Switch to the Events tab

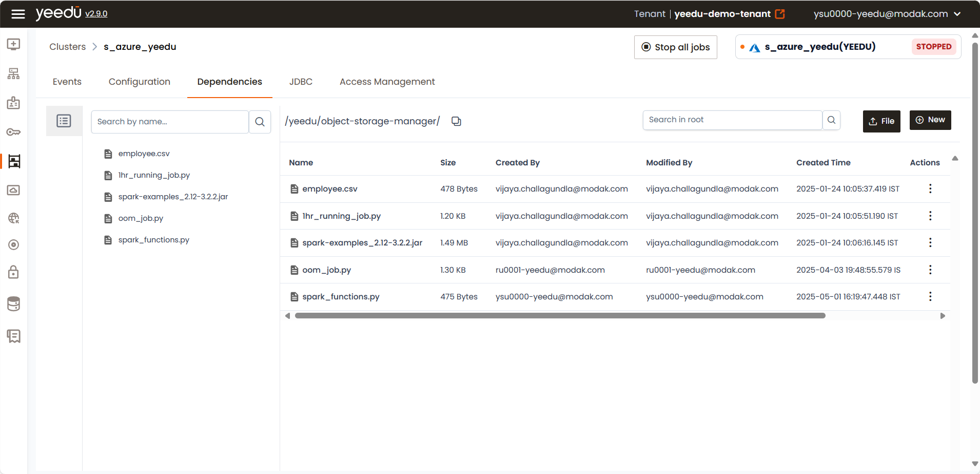(x=67, y=82)
